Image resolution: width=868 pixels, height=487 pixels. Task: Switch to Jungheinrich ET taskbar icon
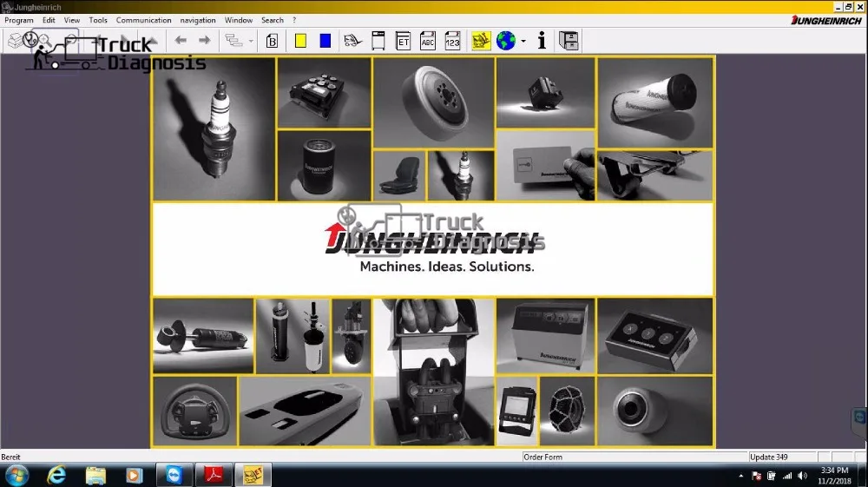tap(253, 476)
